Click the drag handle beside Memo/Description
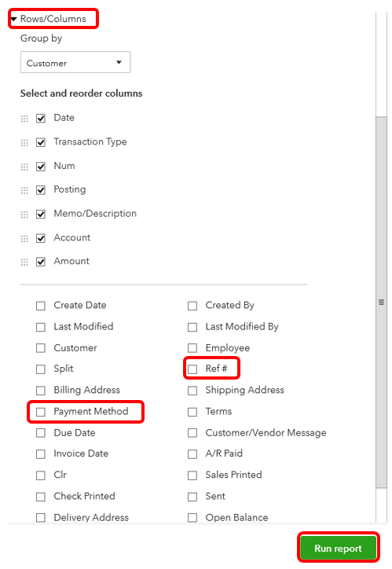Viewport: 392px width, 569px height. 24,215
